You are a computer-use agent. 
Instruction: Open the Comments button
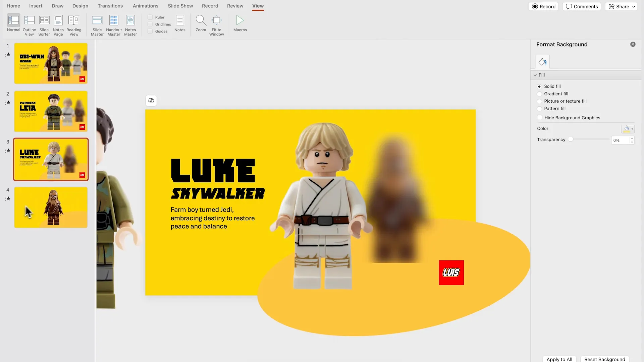coord(582,6)
